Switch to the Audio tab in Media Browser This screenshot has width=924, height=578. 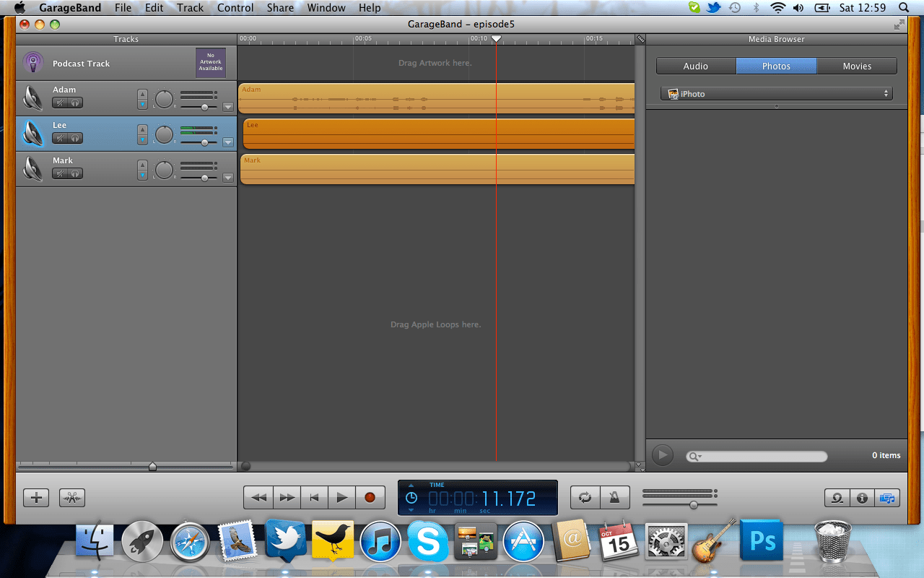tap(695, 65)
